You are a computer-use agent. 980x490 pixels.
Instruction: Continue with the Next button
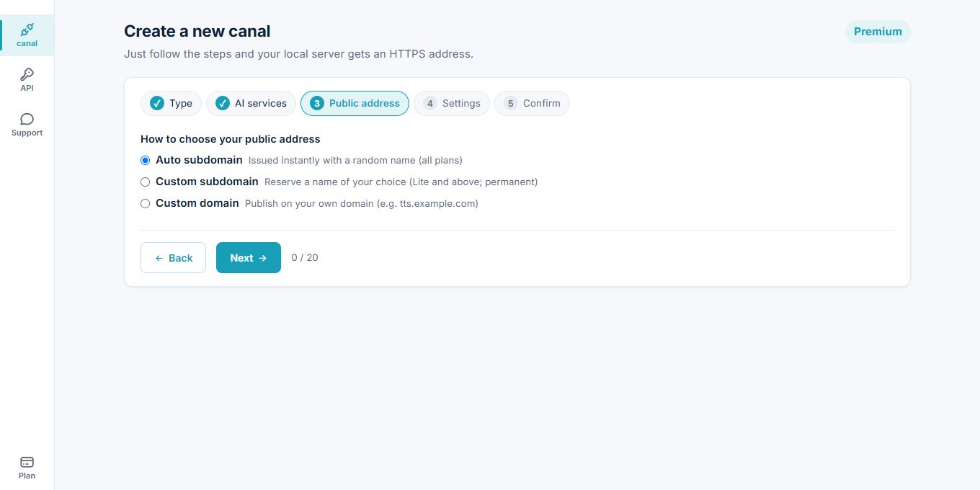tap(249, 257)
